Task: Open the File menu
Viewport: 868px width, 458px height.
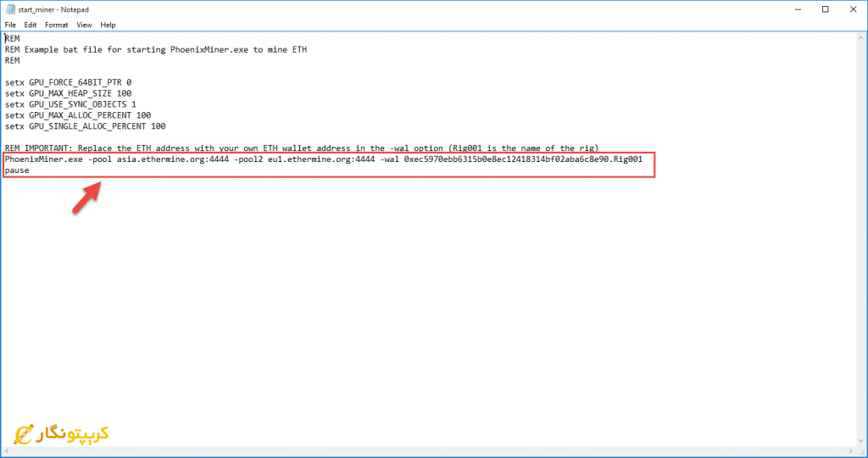Action: (x=10, y=25)
